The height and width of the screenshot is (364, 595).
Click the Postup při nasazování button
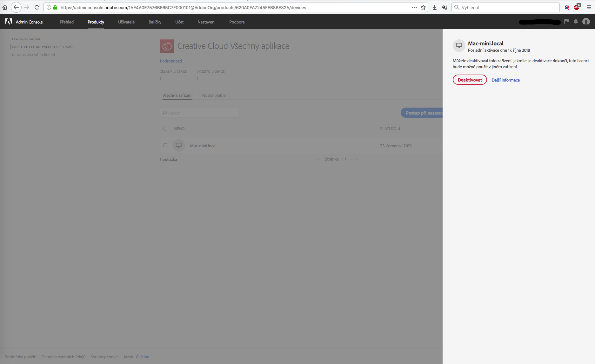422,113
